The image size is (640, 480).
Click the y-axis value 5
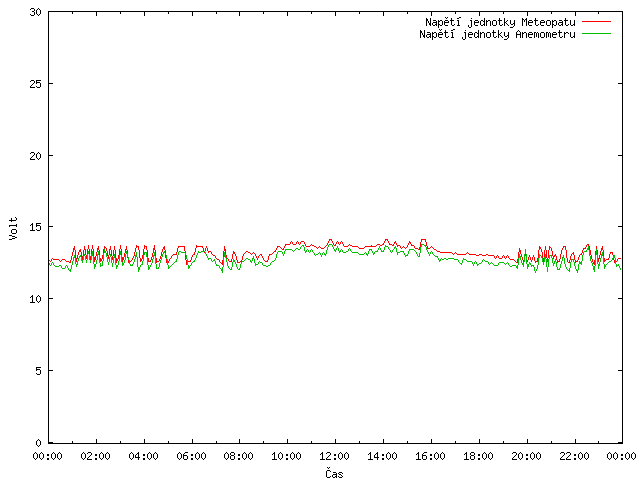38,371
